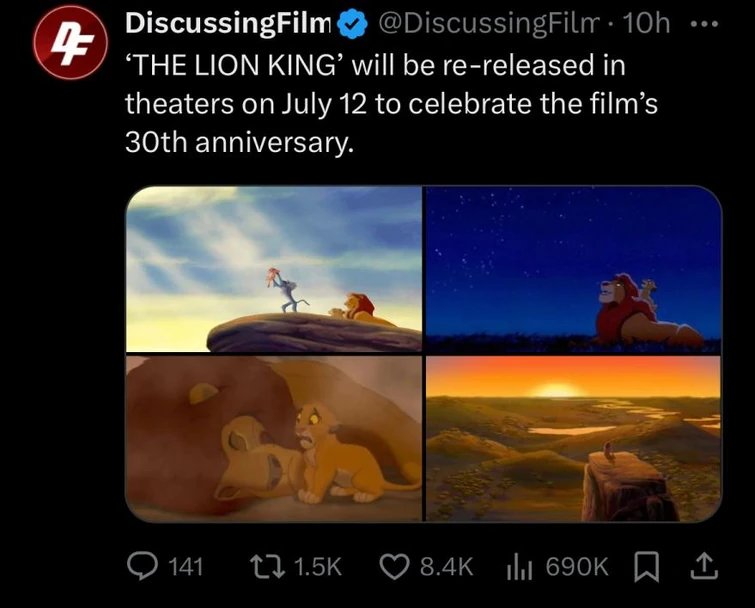Click the 141 replies count
Screen dimensions: 755x608
point(185,566)
